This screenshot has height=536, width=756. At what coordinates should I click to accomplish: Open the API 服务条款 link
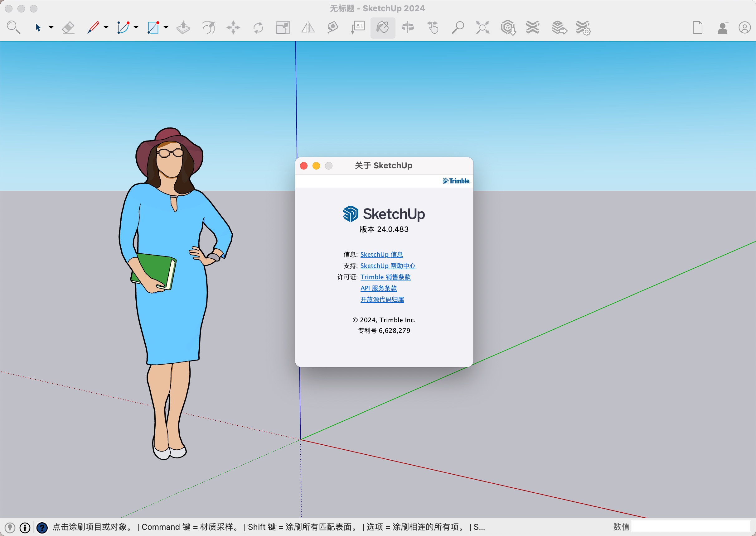click(x=379, y=288)
